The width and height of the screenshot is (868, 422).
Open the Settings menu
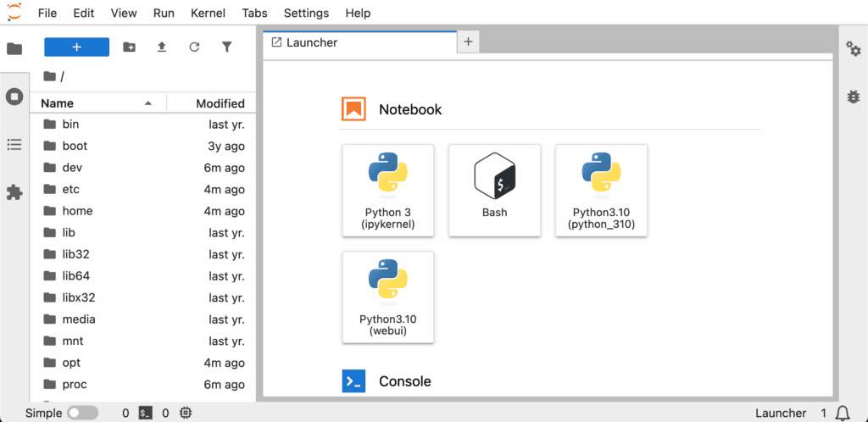(306, 13)
